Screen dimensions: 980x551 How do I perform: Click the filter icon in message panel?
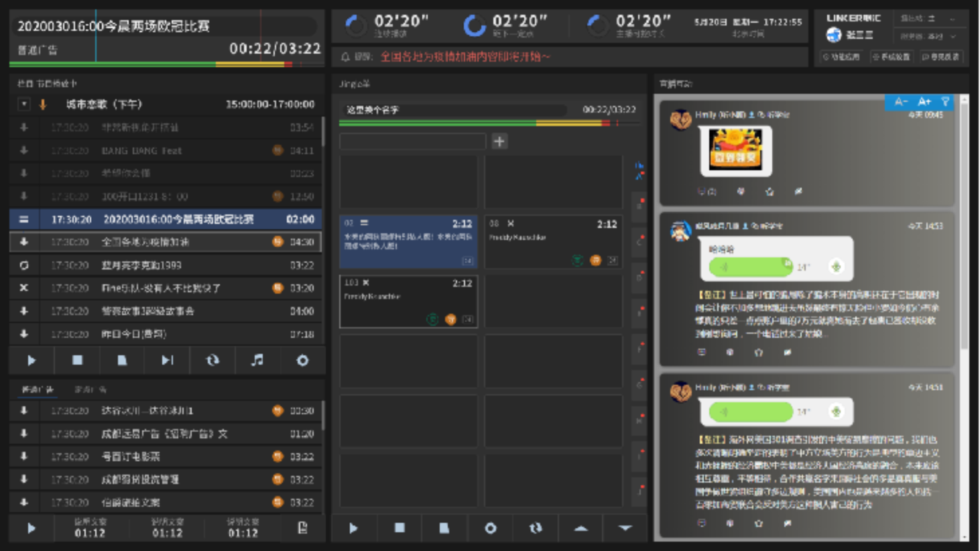click(945, 102)
